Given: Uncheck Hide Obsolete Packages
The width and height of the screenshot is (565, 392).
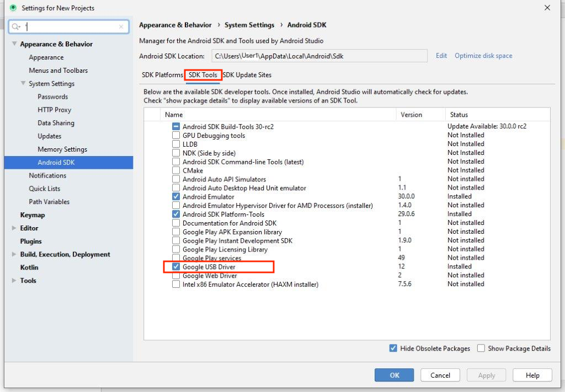Looking at the screenshot, I should pyautogui.click(x=393, y=348).
